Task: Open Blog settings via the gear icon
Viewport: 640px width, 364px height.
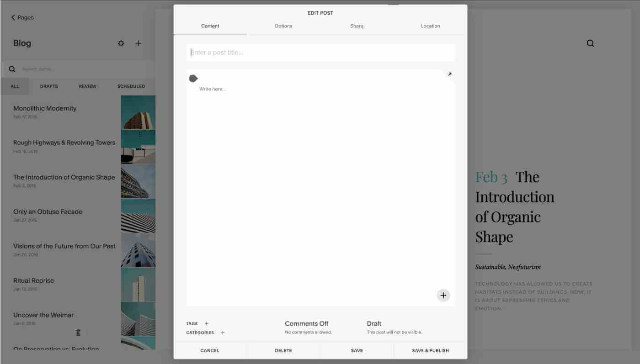Action: [121, 43]
